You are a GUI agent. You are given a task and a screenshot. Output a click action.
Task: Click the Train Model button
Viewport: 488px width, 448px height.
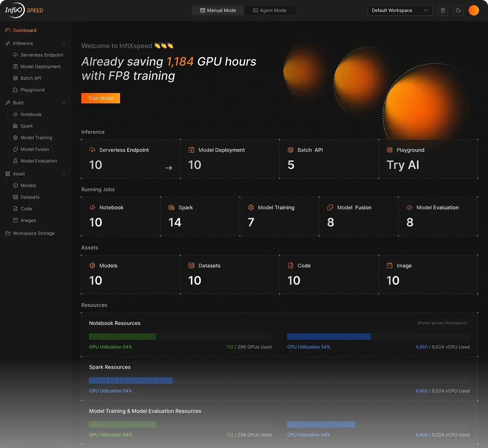pyautogui.click(x=101, y=98)
